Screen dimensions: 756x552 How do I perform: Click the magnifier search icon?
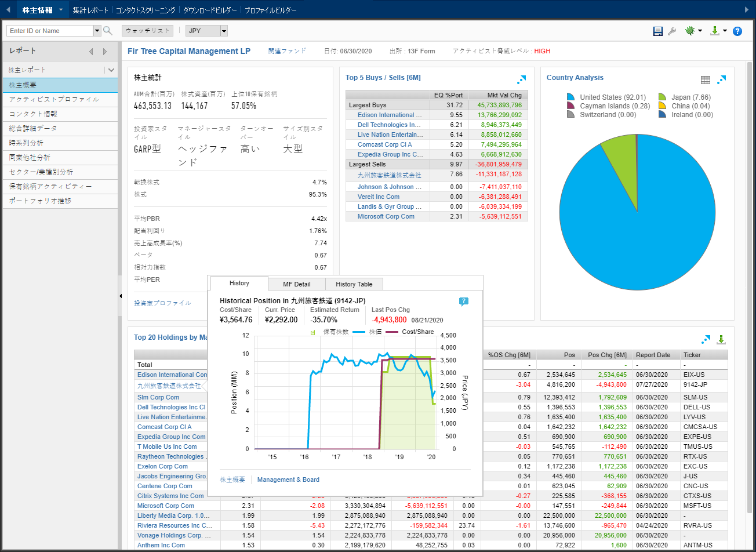[108, 31]
